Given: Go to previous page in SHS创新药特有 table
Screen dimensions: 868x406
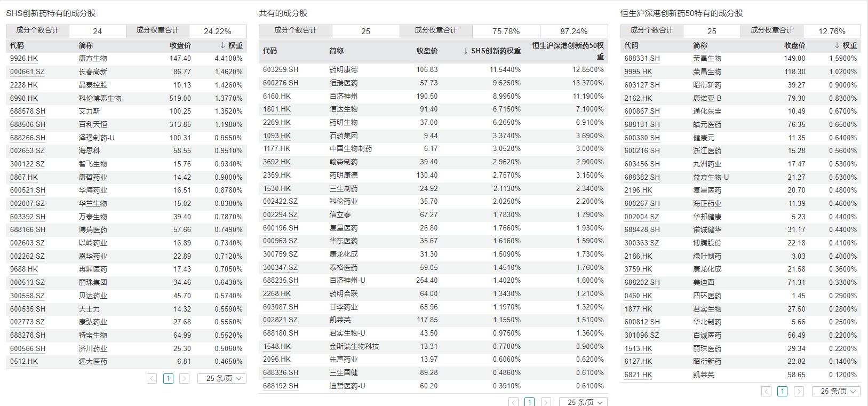Looking at the screenshot, I should coord(152,378).
